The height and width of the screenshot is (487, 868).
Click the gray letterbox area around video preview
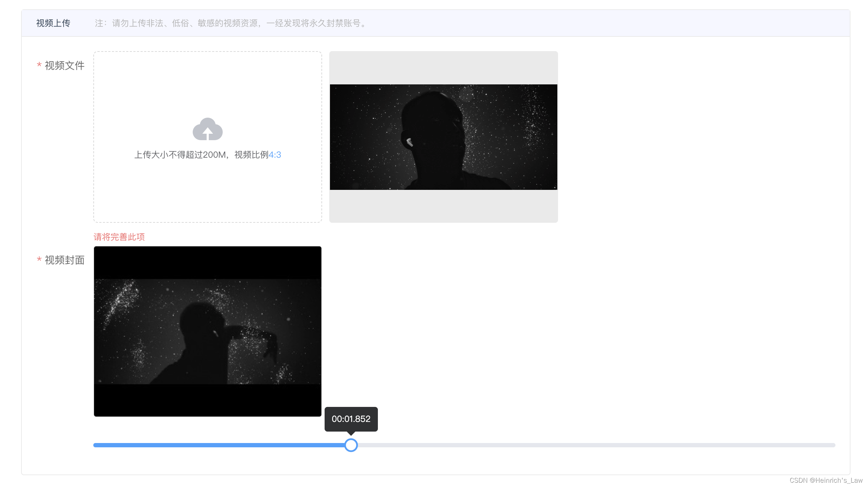443,67
